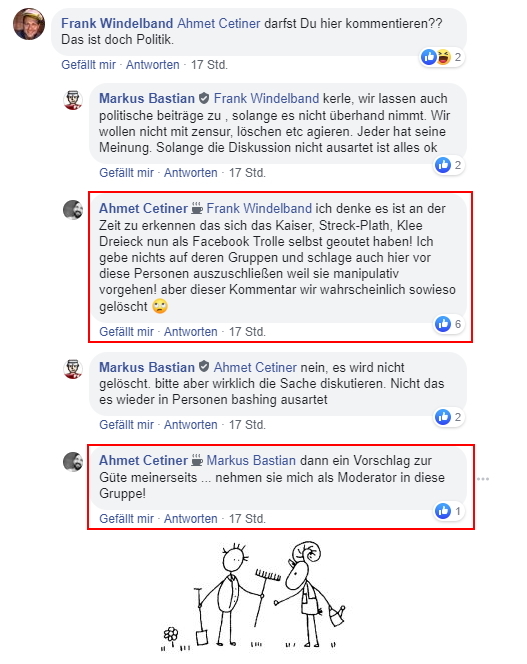Click the Markus Bastian name in first reply
Screen dimensions: 527x664
[x=147, y=98]
